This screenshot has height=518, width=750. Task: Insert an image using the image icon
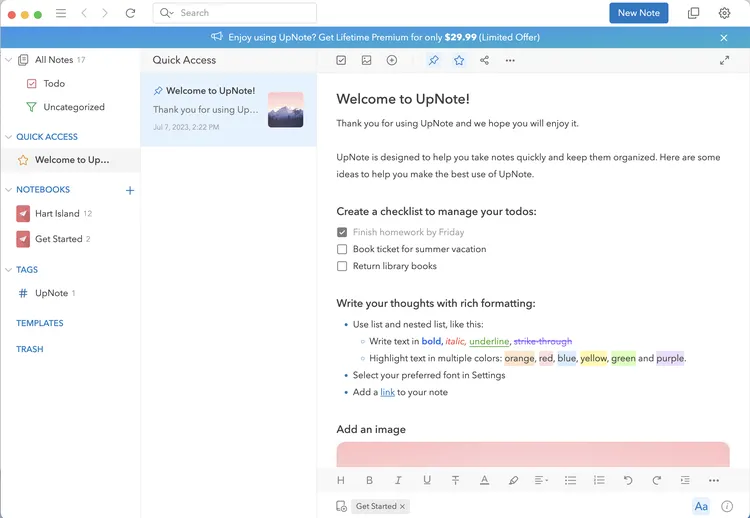(x=366, y=60)
